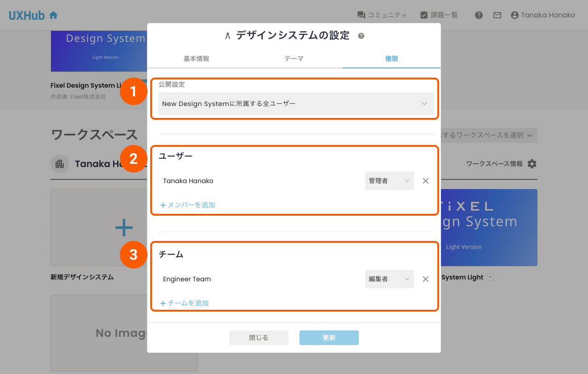Switch to the テーマ tab

(294, 58)
